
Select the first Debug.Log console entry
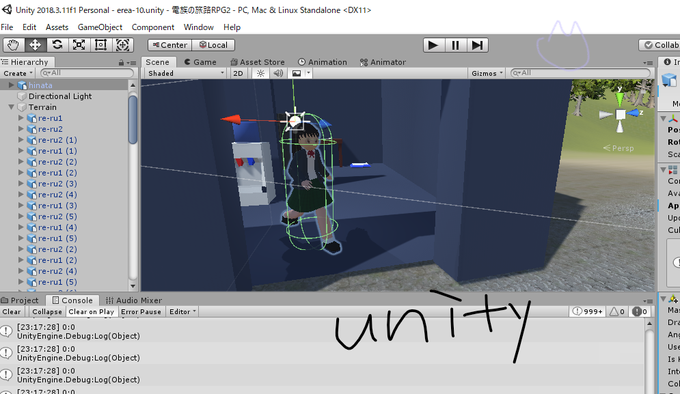click(322, 331)
